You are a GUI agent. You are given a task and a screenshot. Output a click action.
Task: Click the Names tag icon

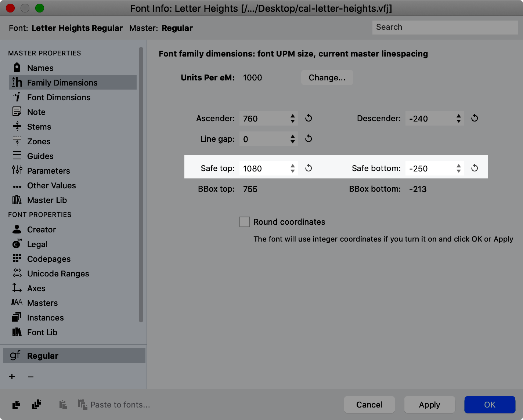pos(17,68)
